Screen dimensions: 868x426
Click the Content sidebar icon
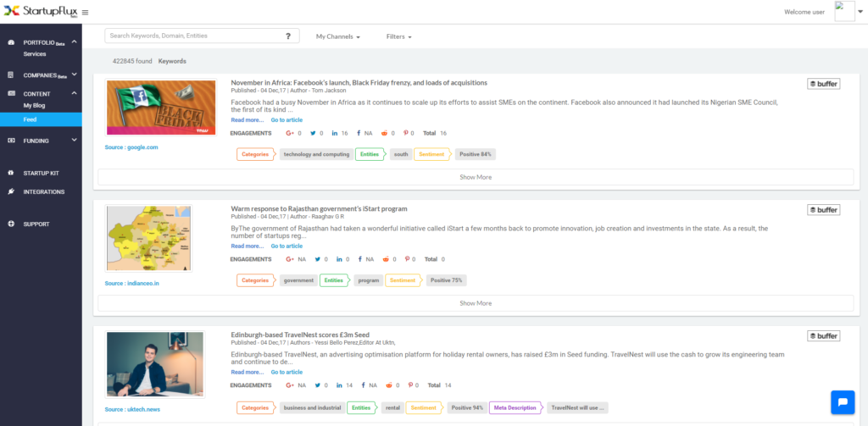[x=11, y=93]
